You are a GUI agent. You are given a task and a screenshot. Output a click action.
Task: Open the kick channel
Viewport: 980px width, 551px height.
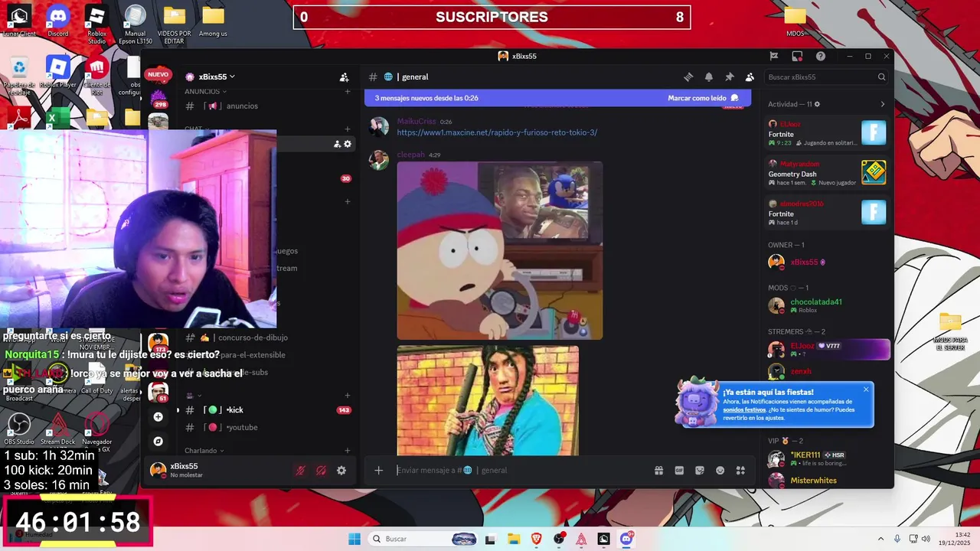pyautogui.click(x=267, y=409)
